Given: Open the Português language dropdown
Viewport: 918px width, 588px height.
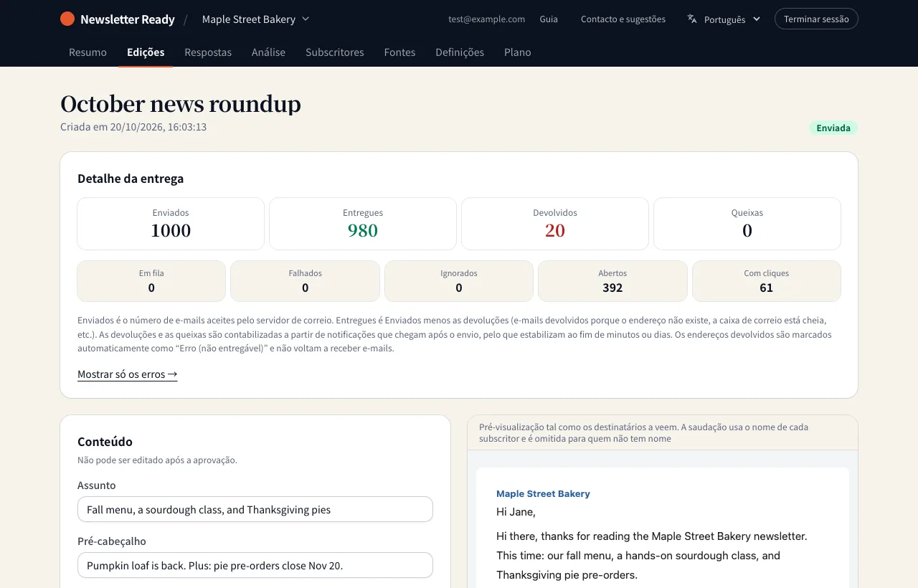Looking at the screenshot, I should coord(724,19).
